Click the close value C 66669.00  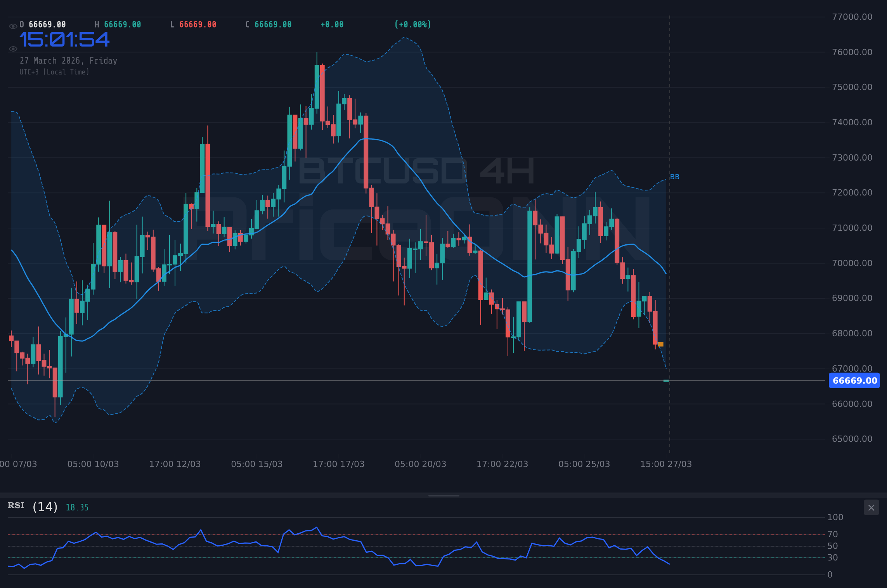pyautogui.click(x=268, y=24)
